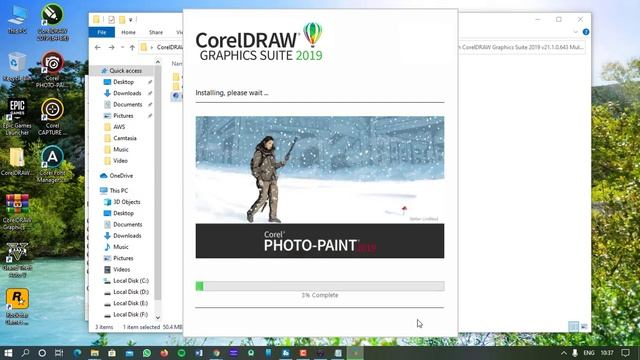This screenshot has height=360, width=640.
Task: Open Cortana from the taskbar
Action: pyautogui.click(x=42, y=353)
